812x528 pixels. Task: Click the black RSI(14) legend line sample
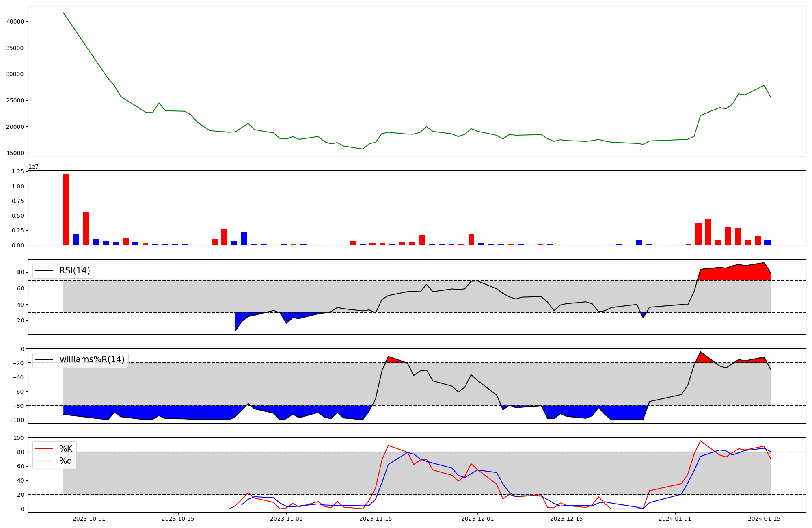click(44, 270)
